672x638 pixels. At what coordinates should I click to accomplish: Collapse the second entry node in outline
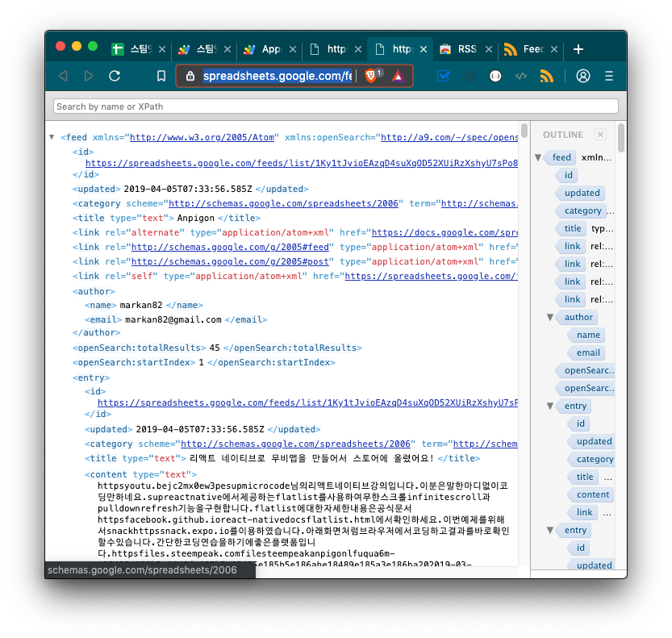click(550, 530)
